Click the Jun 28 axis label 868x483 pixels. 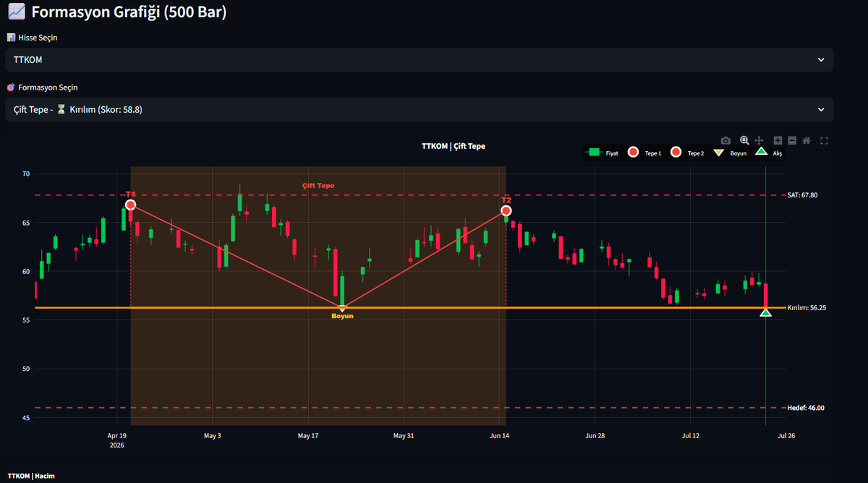[x=595, y=436]
